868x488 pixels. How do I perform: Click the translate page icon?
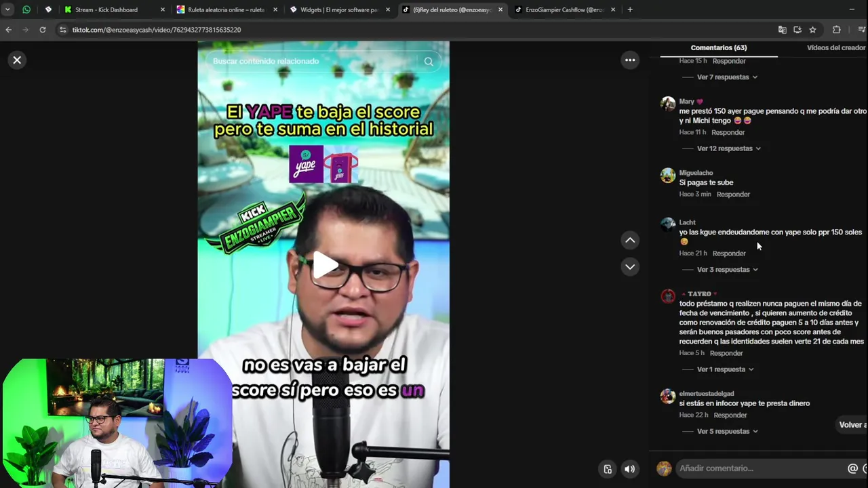tap(782, 30)
